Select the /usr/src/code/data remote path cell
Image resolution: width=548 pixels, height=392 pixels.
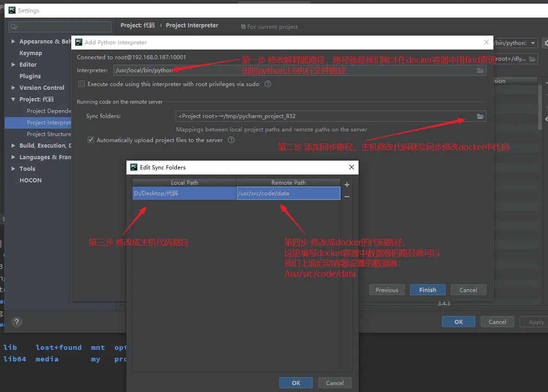[288, 193]
